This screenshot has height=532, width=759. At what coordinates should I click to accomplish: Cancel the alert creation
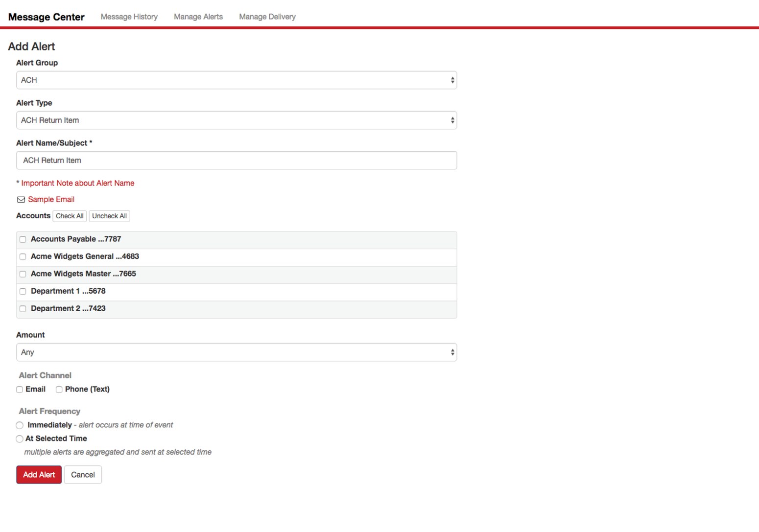point(83,474)
